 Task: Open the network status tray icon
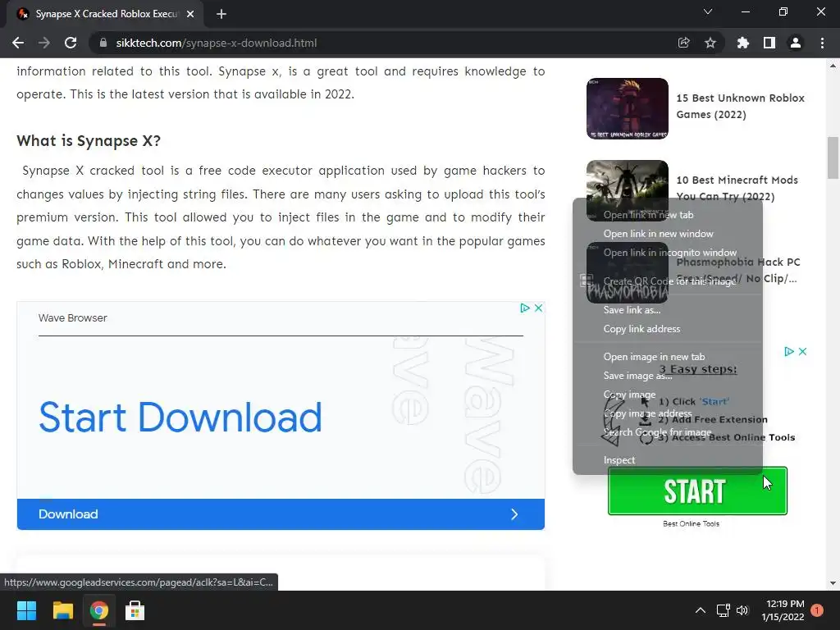pos(724,610)
